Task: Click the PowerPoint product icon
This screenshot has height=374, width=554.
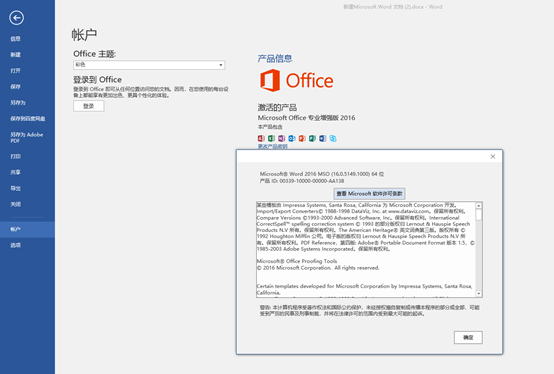Action: pyautogui.click(x=302, y=138)
